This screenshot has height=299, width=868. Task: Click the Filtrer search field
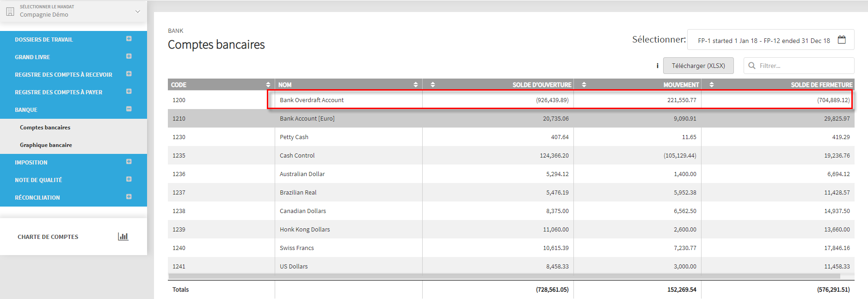tap(799, 66)
